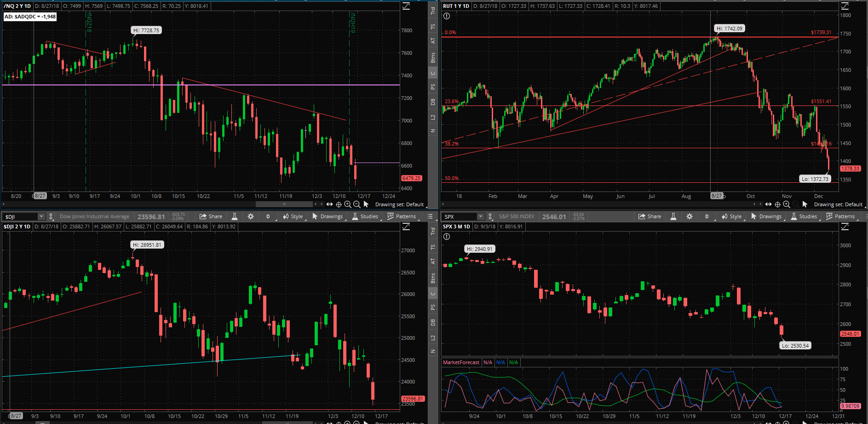
Task: Open D aggregation dropdown in $DJI toolbar
Action: 268,216
